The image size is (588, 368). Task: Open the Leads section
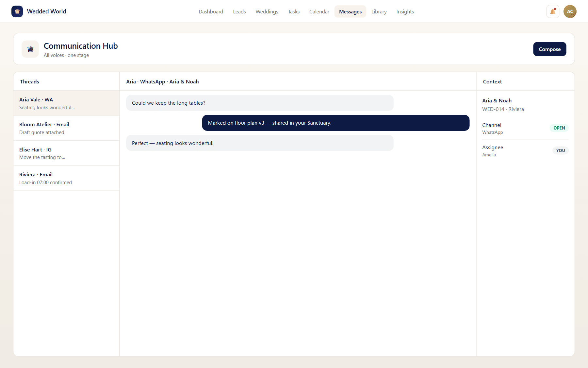[239, 11]
